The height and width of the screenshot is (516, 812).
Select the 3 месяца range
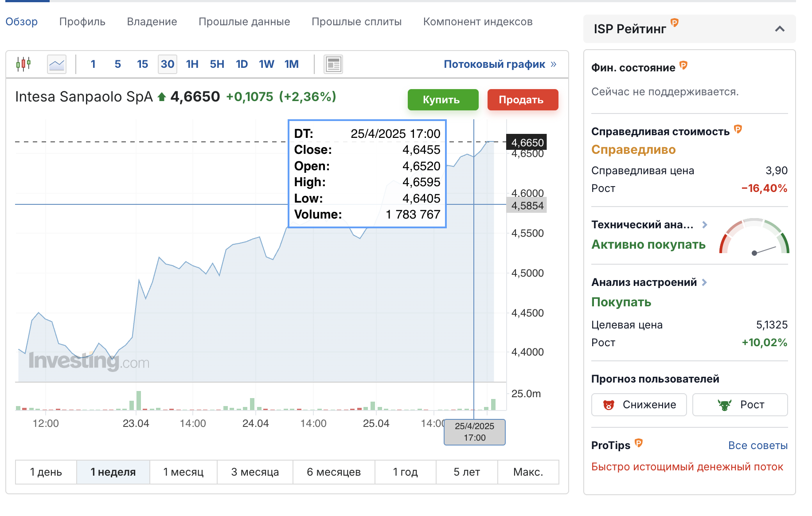pyautogui.click(x=255, y=472)
